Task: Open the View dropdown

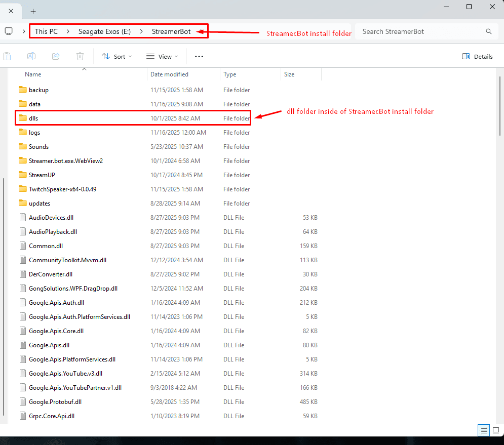Action: 162,56
